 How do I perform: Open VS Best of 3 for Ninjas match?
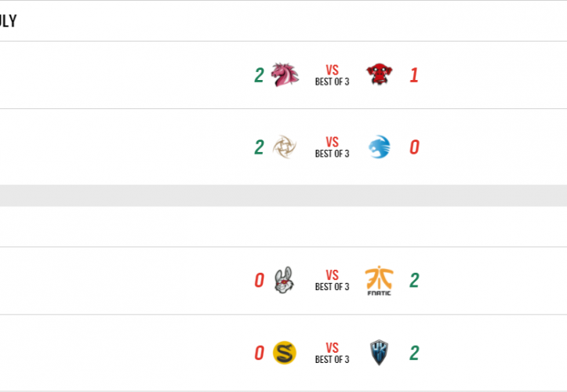pos(332,147)
